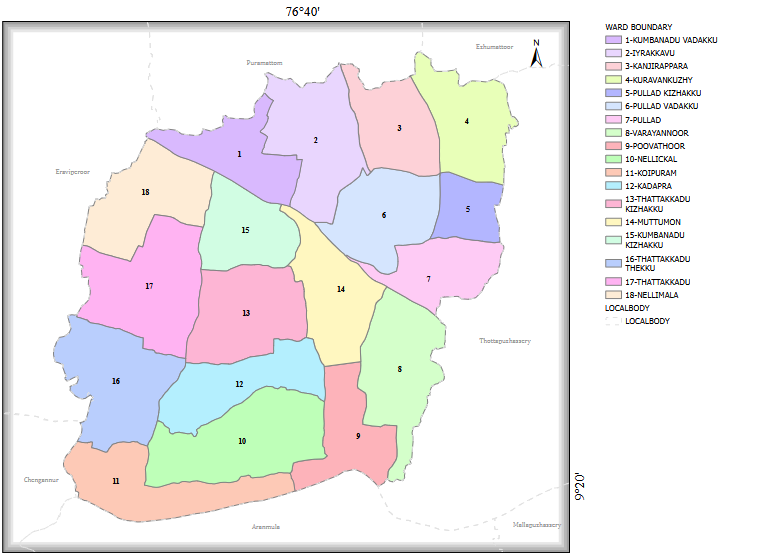Click the Aranmula neighbor label

pyautogui.click(x=266, y=526)
